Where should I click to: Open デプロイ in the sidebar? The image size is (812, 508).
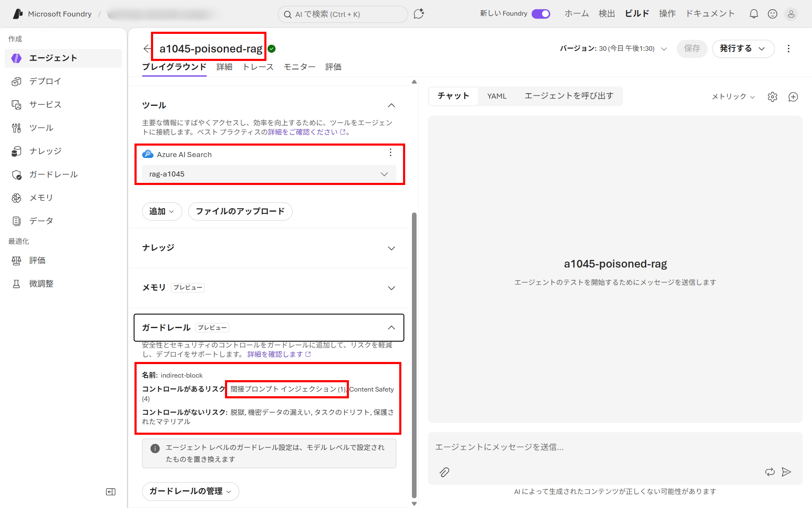(x=63, y=81)
